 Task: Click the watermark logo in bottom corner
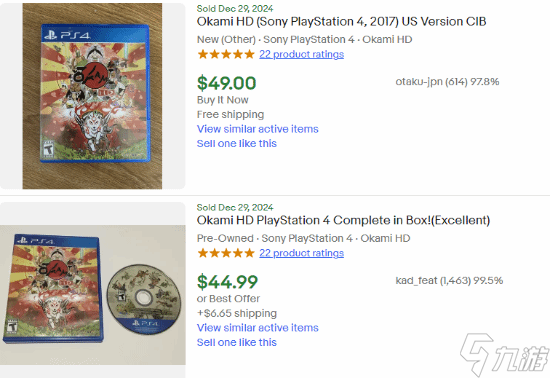pyautogui.click(x=504, y=354)
